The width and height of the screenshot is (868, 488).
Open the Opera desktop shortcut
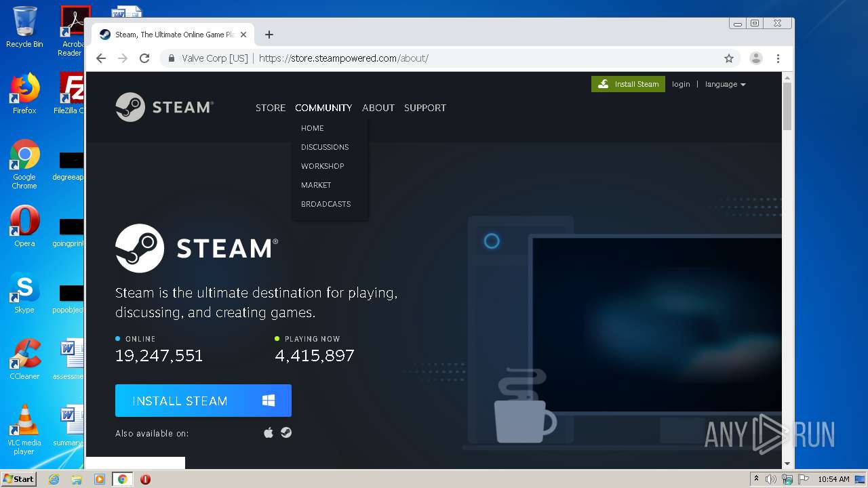(x=24, y=226)
